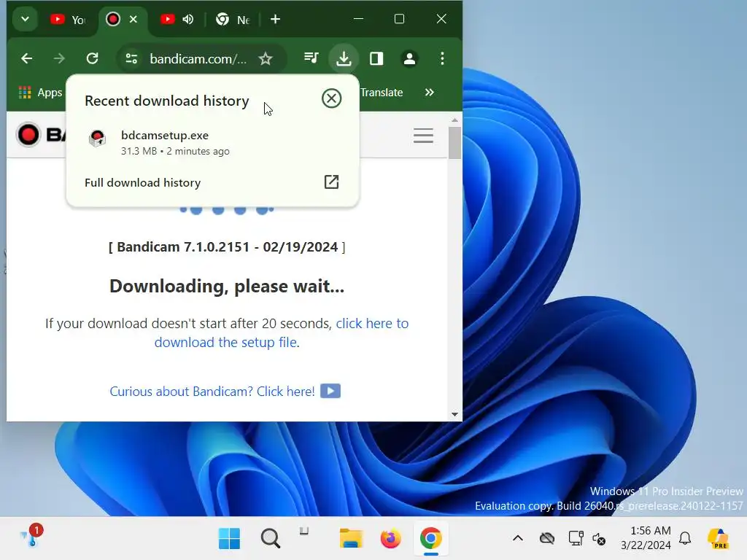The width and height of the screenshot is (747, 560).
Task: Open the Windows Start menu
Action: (x=229, y=539)
